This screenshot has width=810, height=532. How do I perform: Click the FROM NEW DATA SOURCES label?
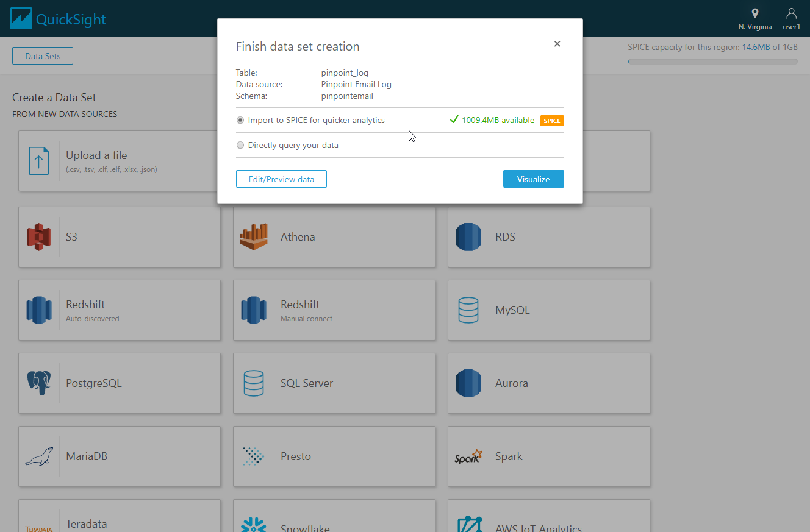pos(65,114)
